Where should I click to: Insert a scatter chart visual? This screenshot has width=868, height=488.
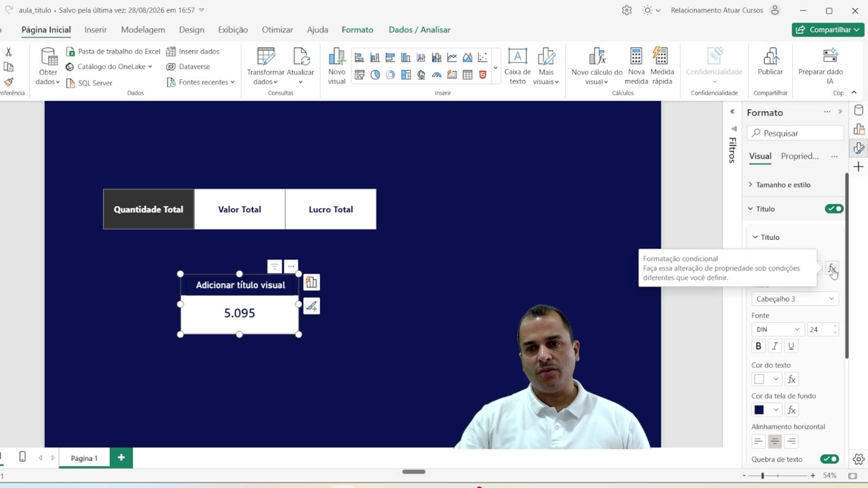(x=482, y=58)
